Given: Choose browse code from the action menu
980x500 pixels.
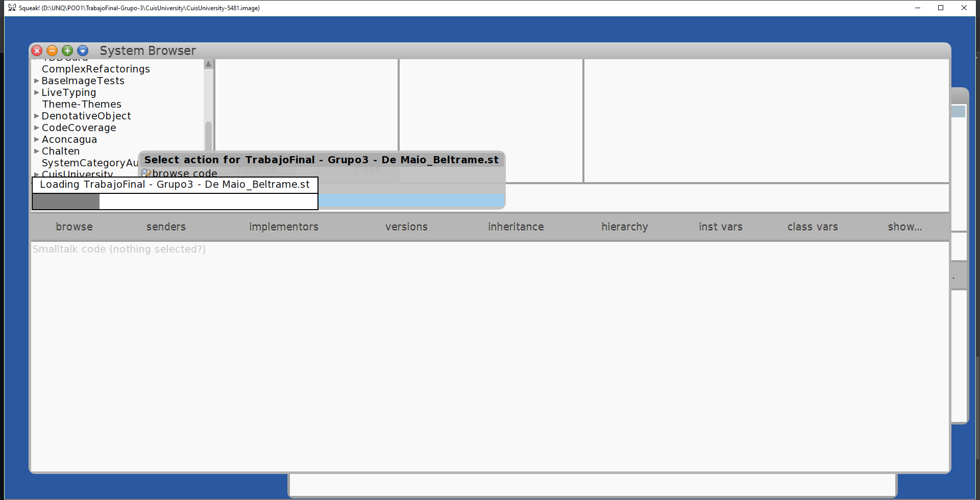Looking at the screenshot, I should pyautogui.click(x=184, y=173).
